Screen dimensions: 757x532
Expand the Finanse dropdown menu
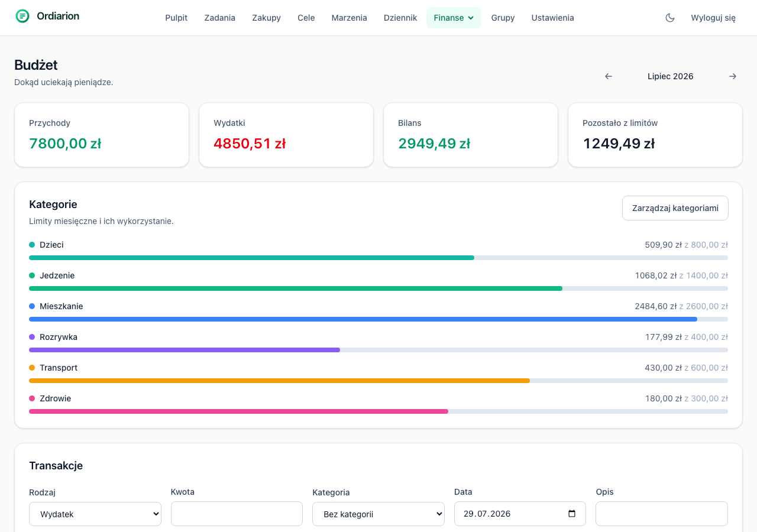click(x=454, y=18)
